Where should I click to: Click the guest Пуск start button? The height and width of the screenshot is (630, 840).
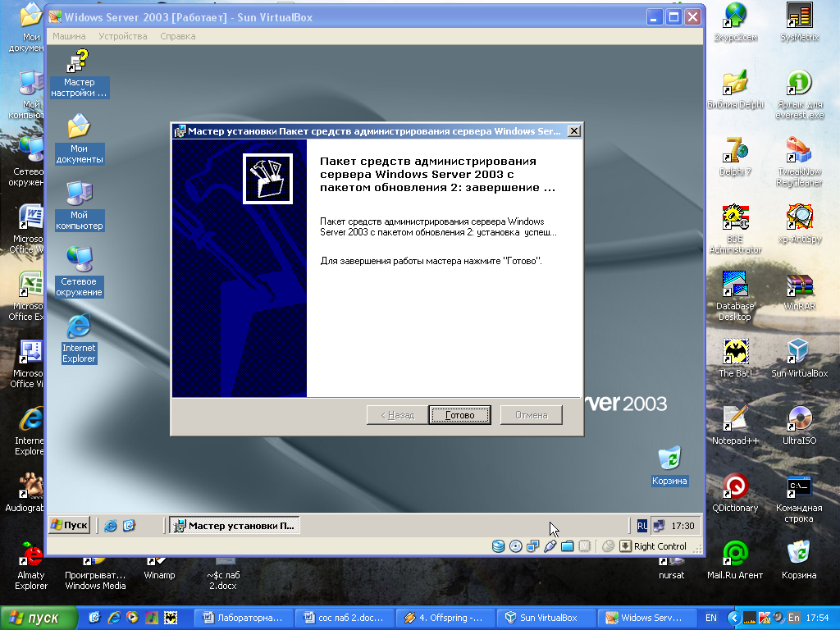69,525
